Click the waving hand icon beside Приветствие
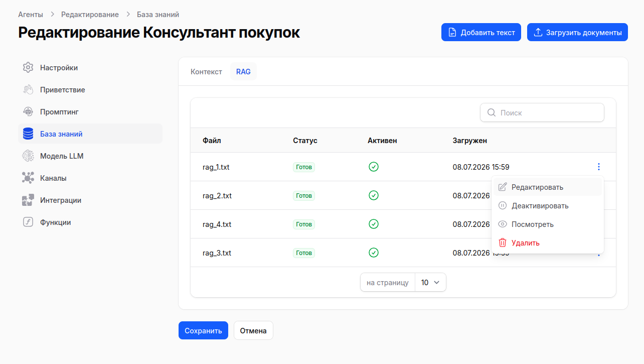 tap(28, 90)
